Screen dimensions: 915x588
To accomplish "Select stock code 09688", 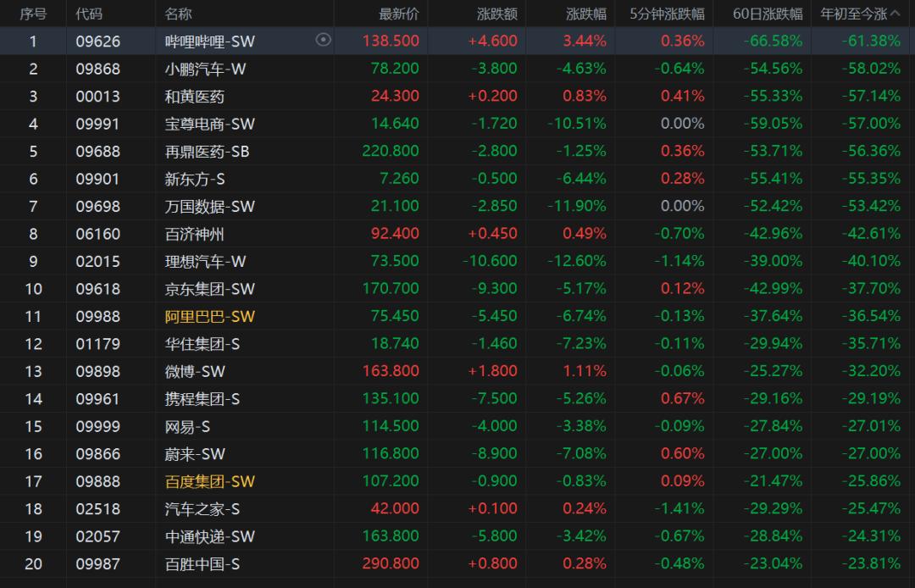I will [x=98, y=151].
